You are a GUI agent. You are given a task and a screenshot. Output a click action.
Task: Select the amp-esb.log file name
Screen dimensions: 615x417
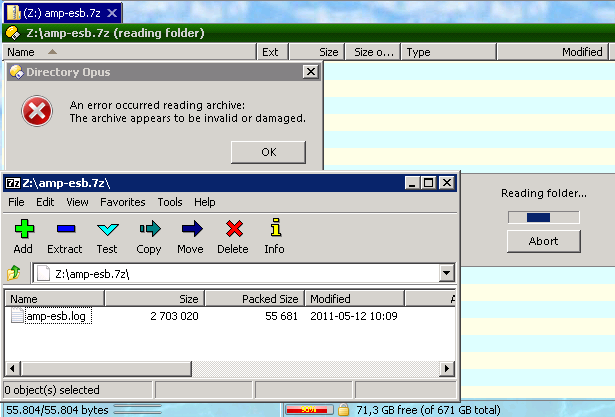(58, 316)
